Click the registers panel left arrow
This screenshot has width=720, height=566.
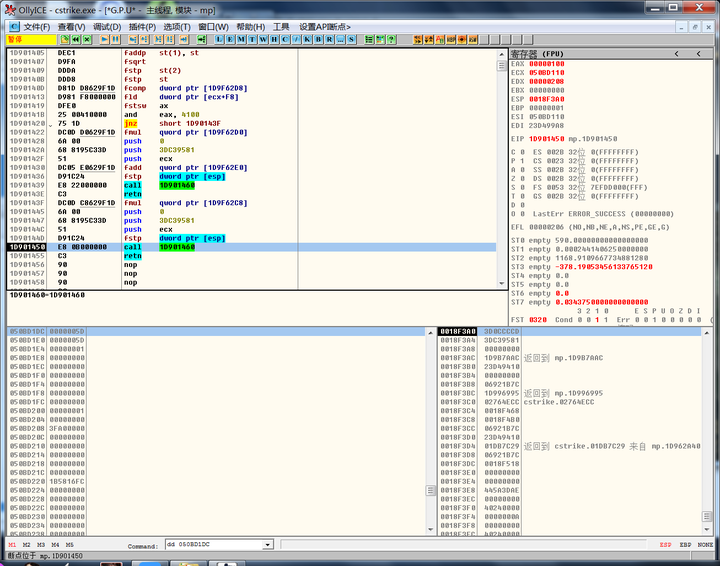click(677, 53)
